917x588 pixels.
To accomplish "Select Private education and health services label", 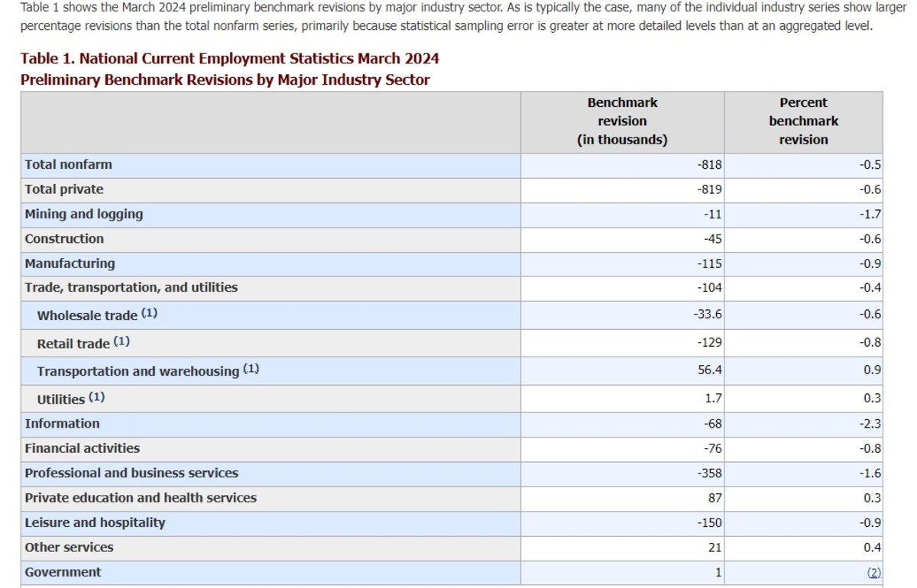I will tap(141, 498).
